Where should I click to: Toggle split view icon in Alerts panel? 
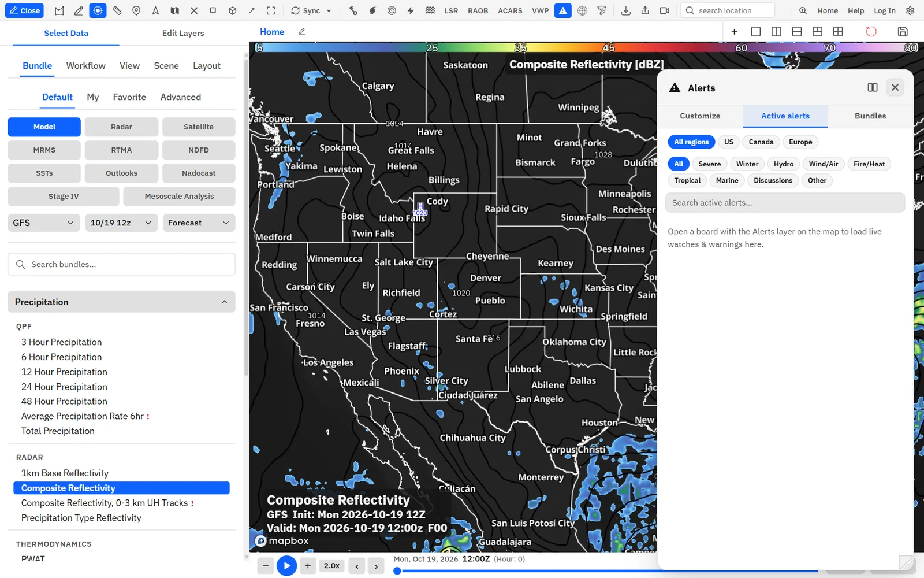click(x=873, y=87)
